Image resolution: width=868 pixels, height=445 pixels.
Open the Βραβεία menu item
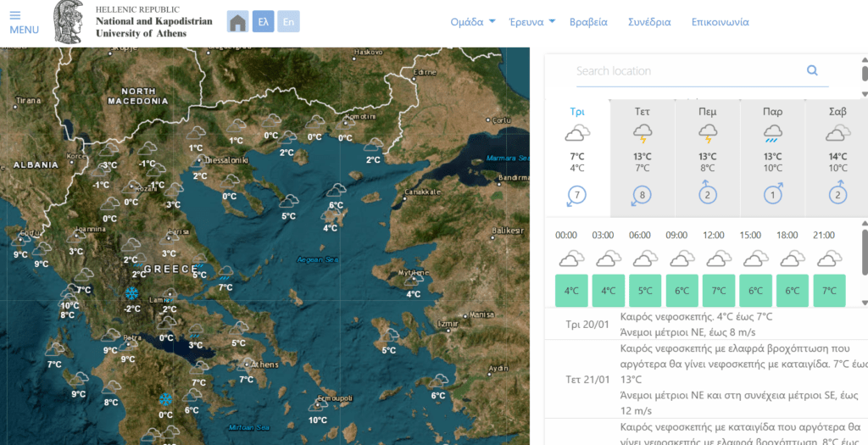coord(588,22)
